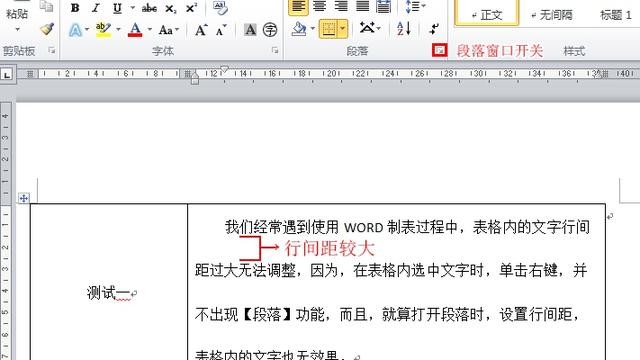This screenshot has width=640, height=360.
Task: Open the font dialog launcher
Action: [x=275, y=50]
